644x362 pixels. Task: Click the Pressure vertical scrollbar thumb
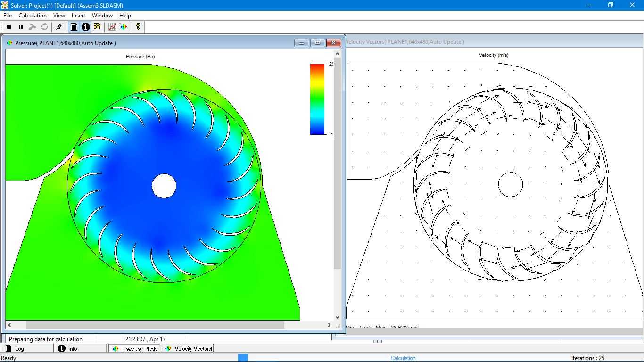[x=337, y=164]
